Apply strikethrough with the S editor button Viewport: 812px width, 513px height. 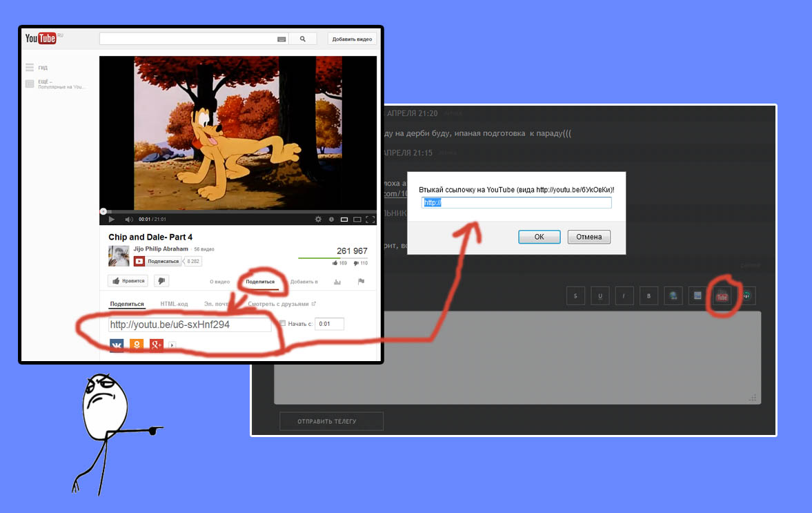tap(575, 296)
